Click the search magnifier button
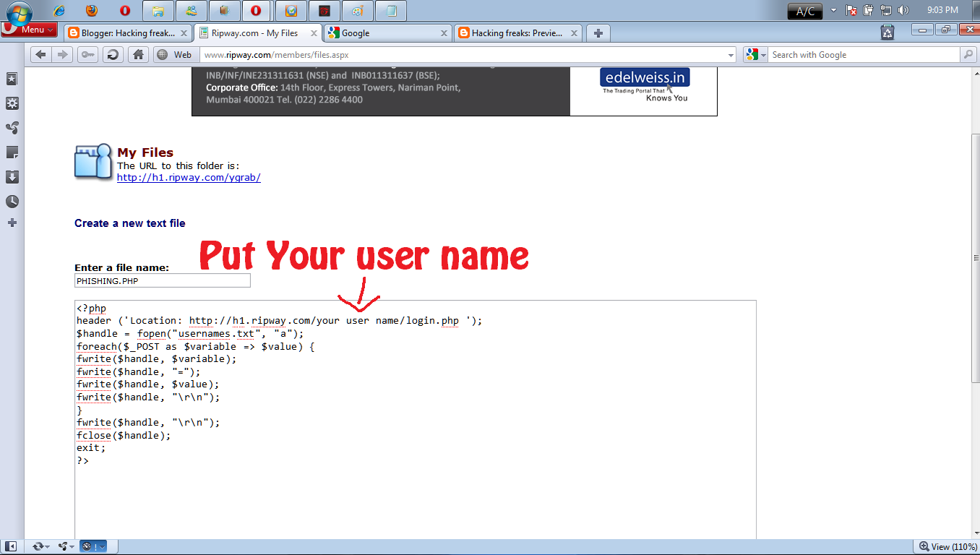This screenshot has height=555, width=980. [x=968, y=55]
